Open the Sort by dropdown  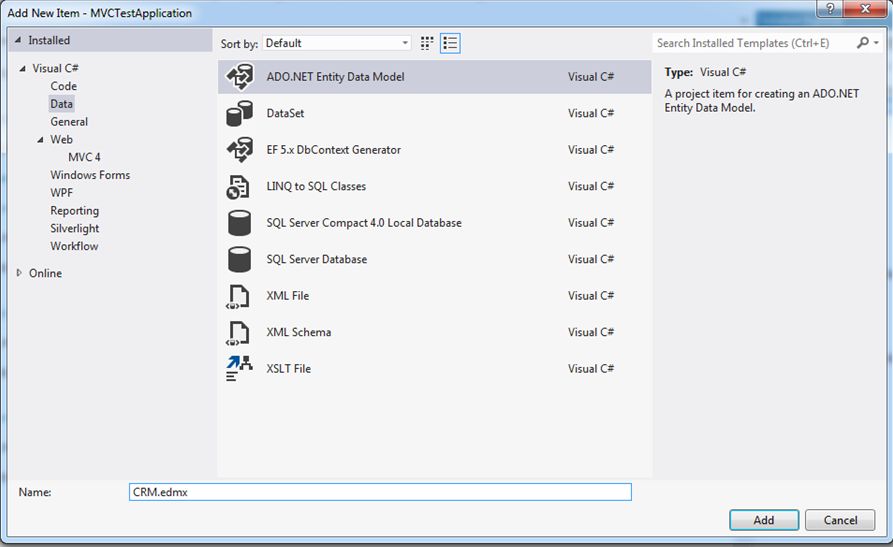click(337, 43)
